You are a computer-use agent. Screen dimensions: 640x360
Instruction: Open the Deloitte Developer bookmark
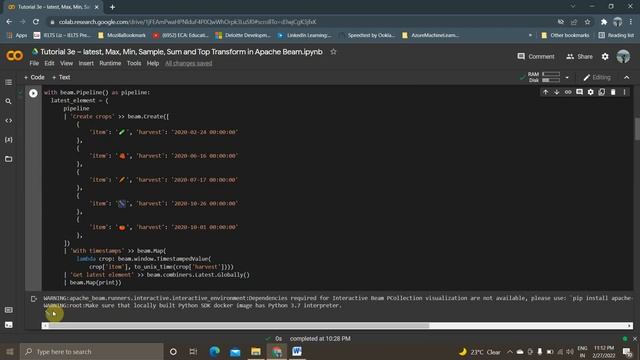click(243, 35)
